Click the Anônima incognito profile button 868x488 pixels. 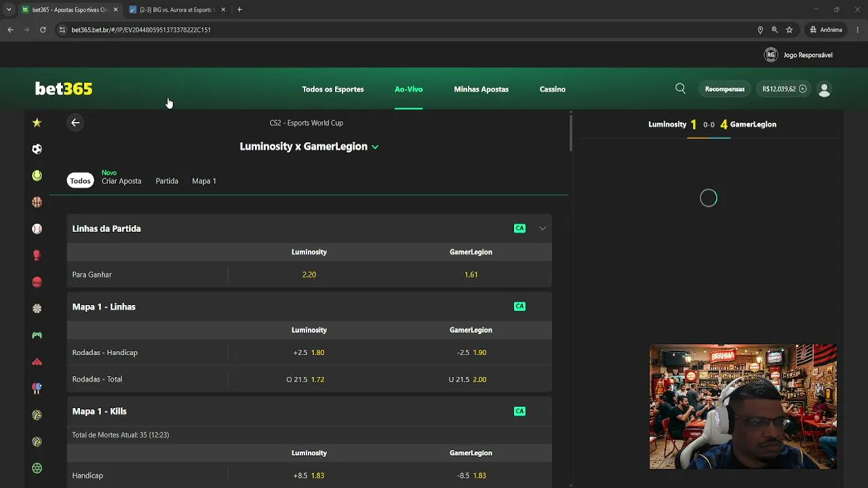826,30
